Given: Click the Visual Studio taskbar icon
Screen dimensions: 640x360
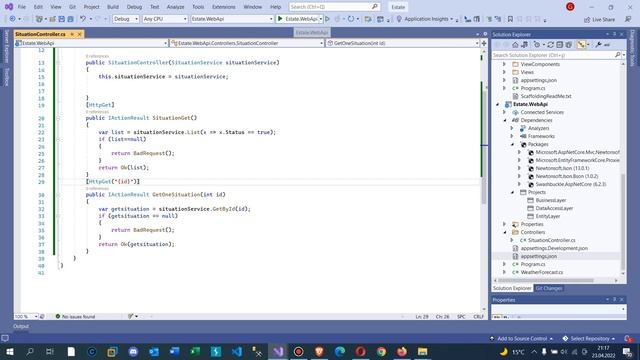Looking at the screenshot, I should coord(278,351).
